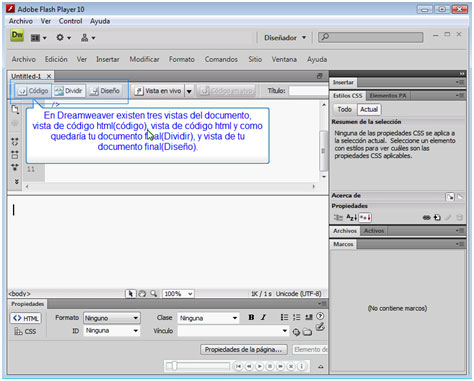
Task: Switch to Código view
Action: coord(33,91)
